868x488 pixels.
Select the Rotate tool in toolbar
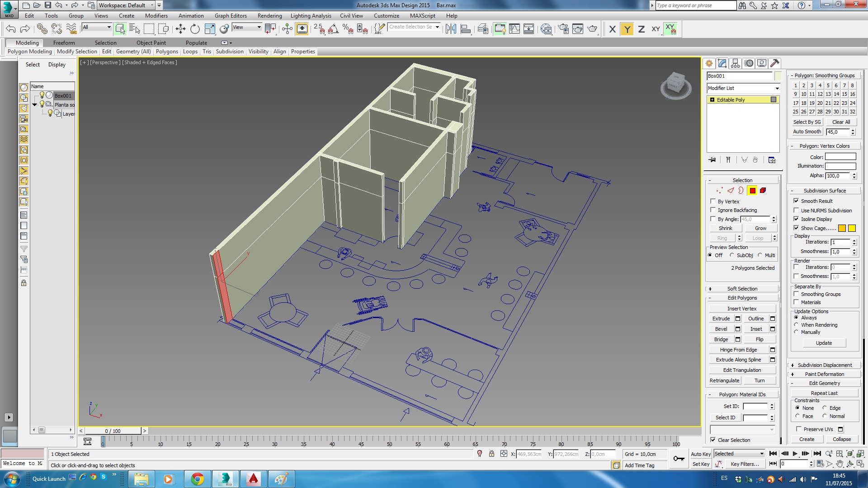tap(195, 29)
